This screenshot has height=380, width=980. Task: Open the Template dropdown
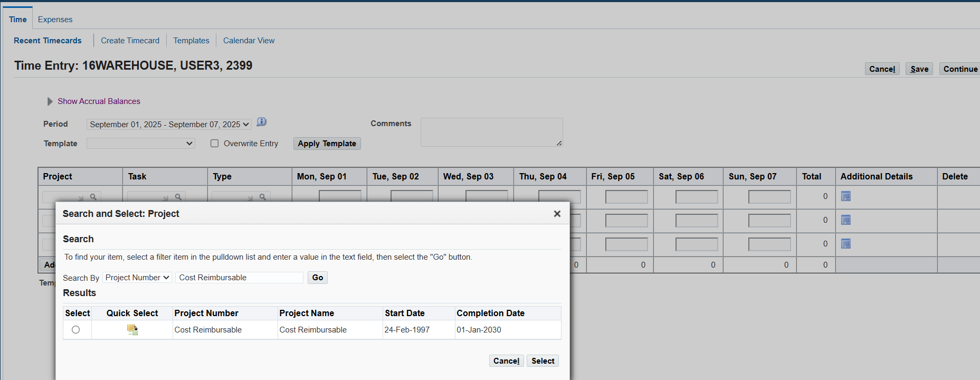140,144
